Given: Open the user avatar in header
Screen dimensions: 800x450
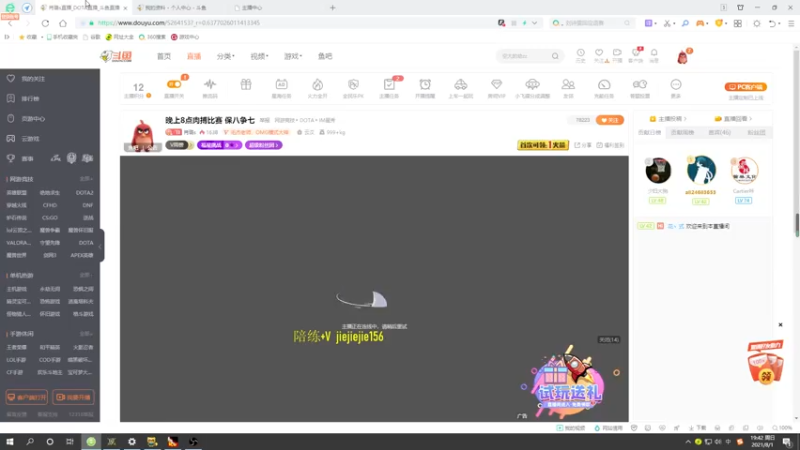Looking at the screenshot, I should [682, 57].
